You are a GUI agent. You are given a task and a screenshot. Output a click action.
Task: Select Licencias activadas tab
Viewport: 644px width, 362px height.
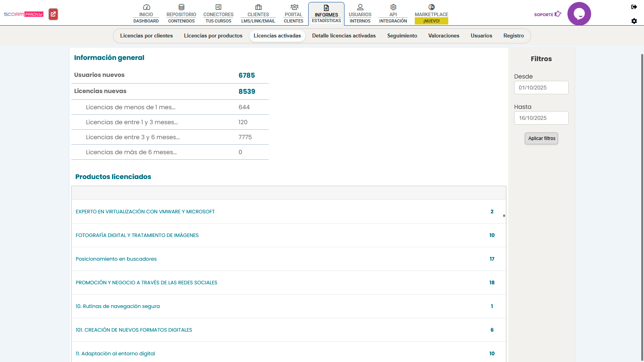(x=277, y=36)
